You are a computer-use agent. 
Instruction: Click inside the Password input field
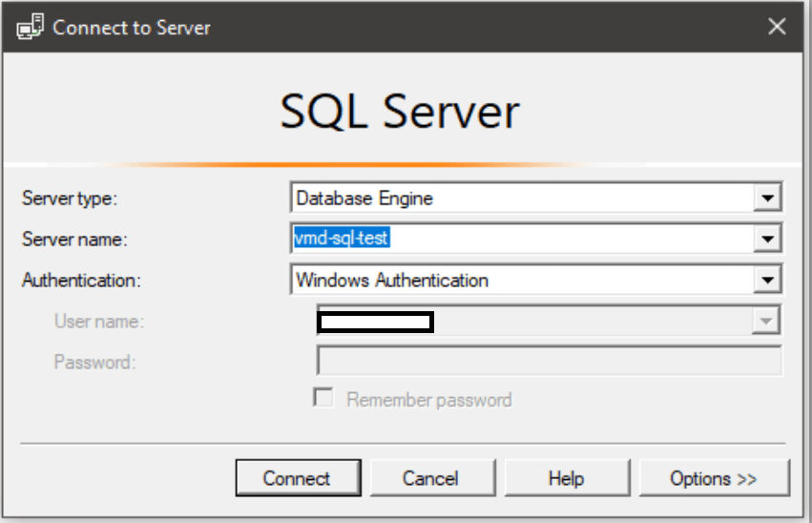click(x=549, y=362)
